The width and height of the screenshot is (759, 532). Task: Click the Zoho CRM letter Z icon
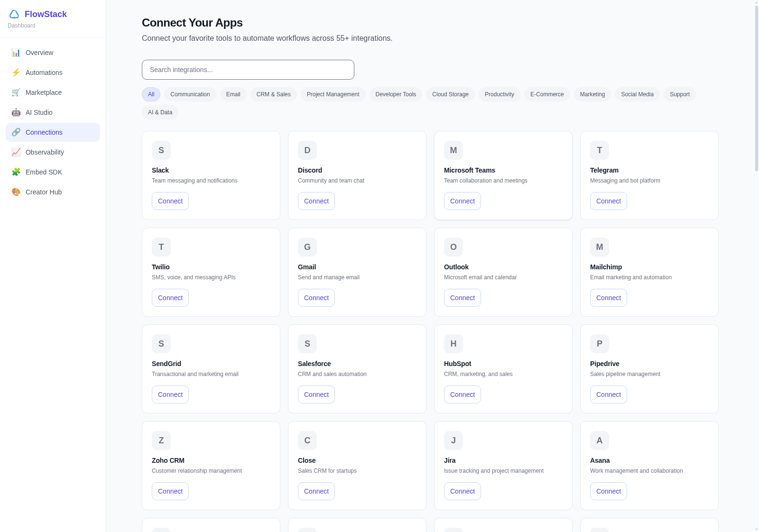161,440
